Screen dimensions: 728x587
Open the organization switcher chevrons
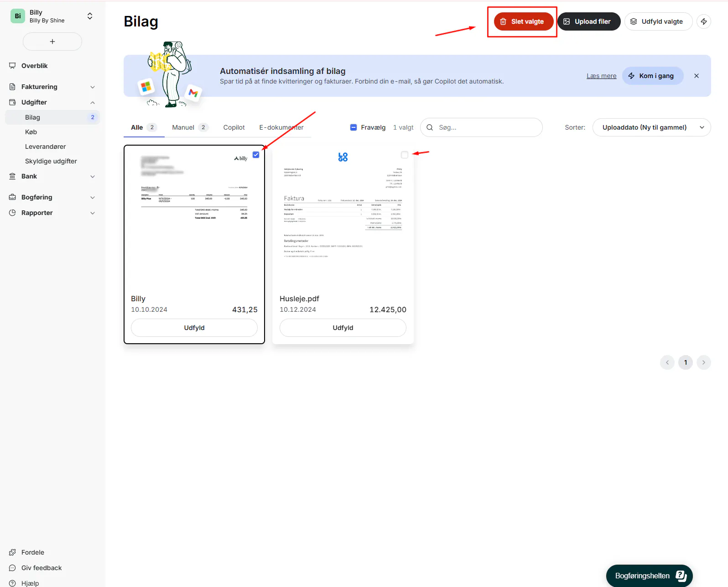pyautogui.click(x=90, y=16)
